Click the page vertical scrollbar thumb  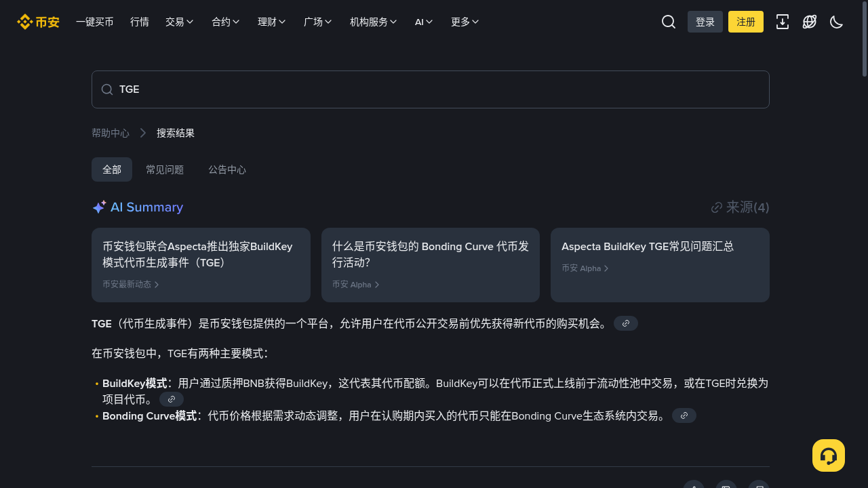(x=865, y=39)
